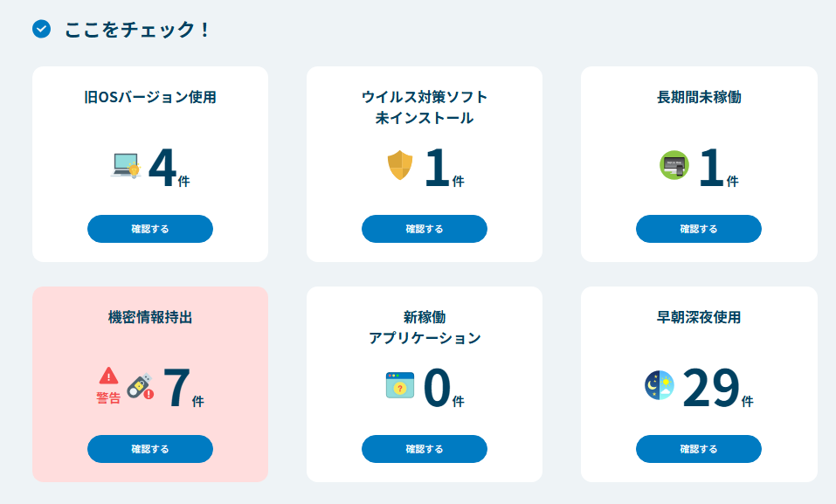Open 確認する on the 機密情報持出 warning card

(x=149, y=448)
